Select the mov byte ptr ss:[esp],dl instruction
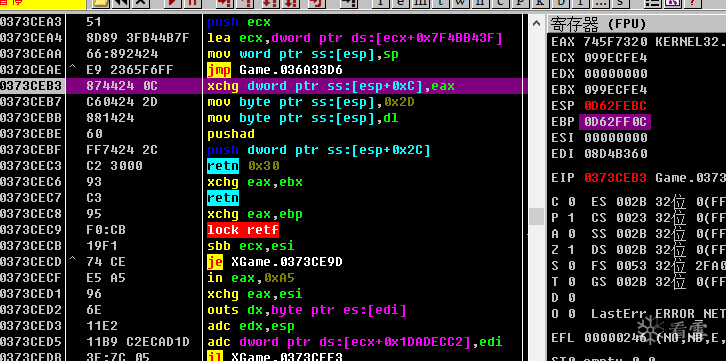The image size is (726, 361). click(303, 118)
